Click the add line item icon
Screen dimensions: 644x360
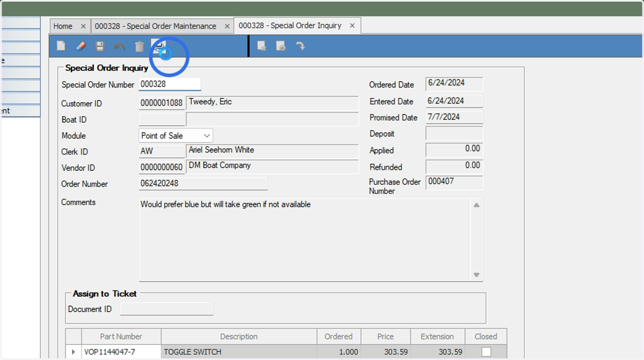[281, 46]
